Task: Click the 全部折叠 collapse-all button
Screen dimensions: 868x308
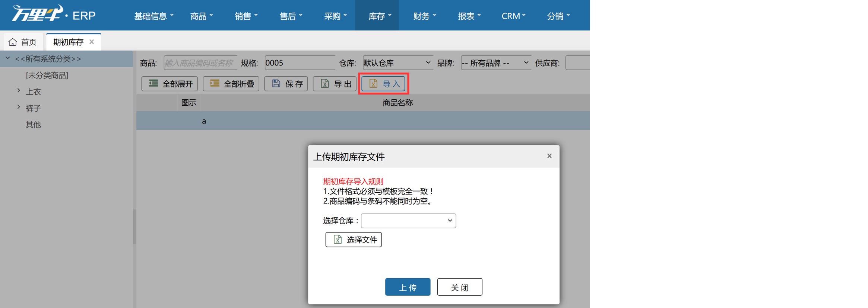Action: [x=231, y=84]
